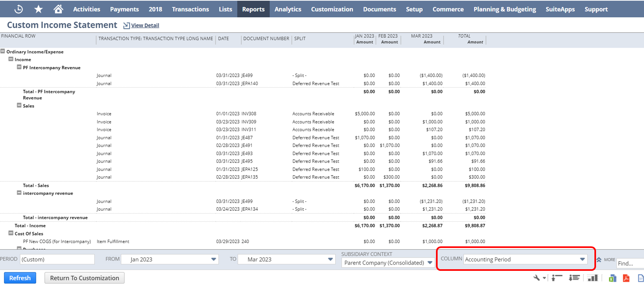The height and width of the screenshot is (285, 644).
Task: Collapse the intercompany revenue group
Action: click(x=19, y=193)
